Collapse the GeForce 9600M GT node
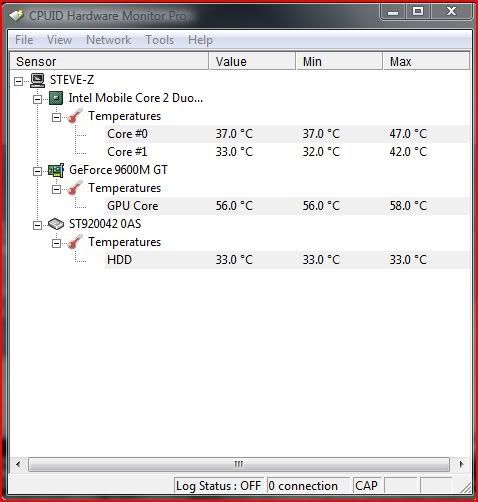The image size is (478, 502). pyautogui.click(x=37, y=171)
